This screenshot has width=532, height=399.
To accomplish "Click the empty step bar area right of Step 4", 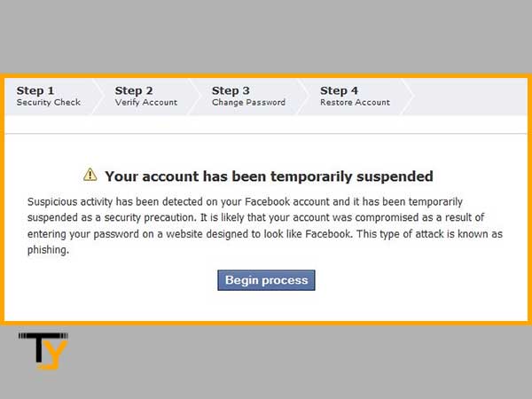I will click(x=470, y=97).
